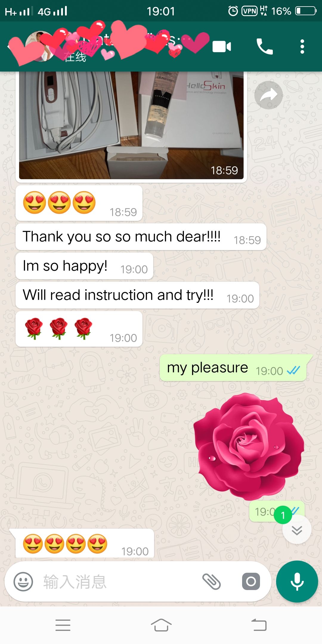Tap the microphone voice message button
322x644 pixels.
(x=297, y=581)
